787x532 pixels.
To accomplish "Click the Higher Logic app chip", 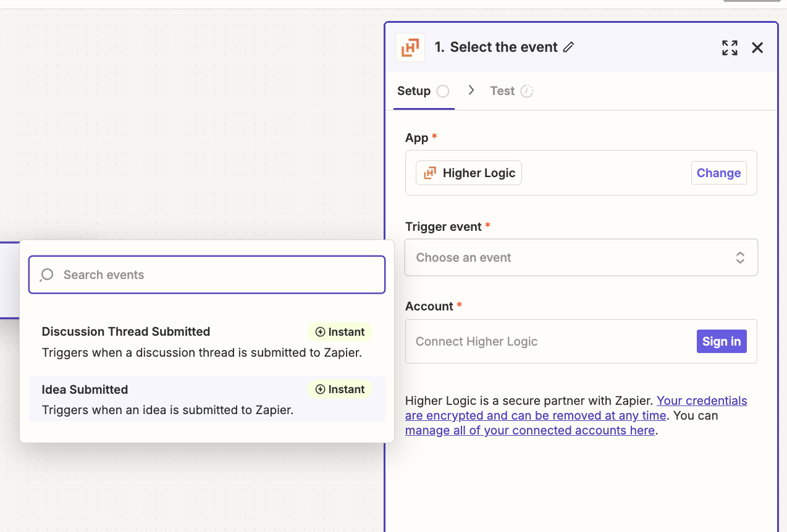I will point(469,173).
